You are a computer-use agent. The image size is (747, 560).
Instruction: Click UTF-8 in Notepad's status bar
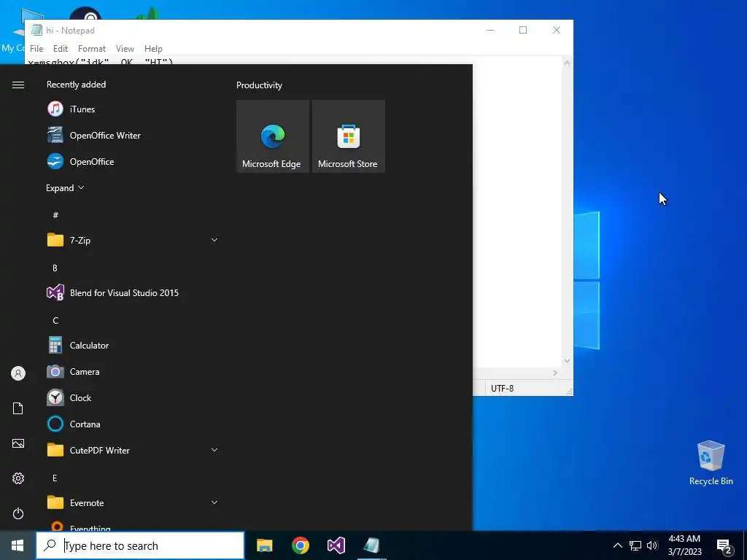click(x=502, y=388)
